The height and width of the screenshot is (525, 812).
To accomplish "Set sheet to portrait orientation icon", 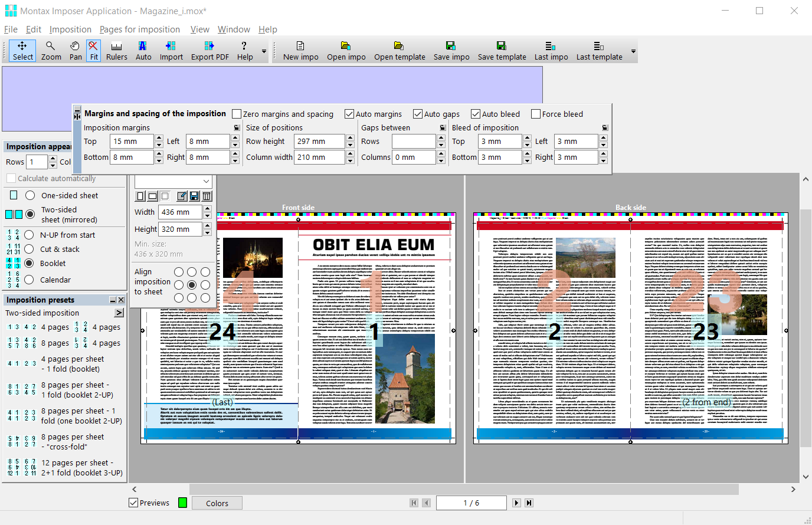I will tap(140, 196).
